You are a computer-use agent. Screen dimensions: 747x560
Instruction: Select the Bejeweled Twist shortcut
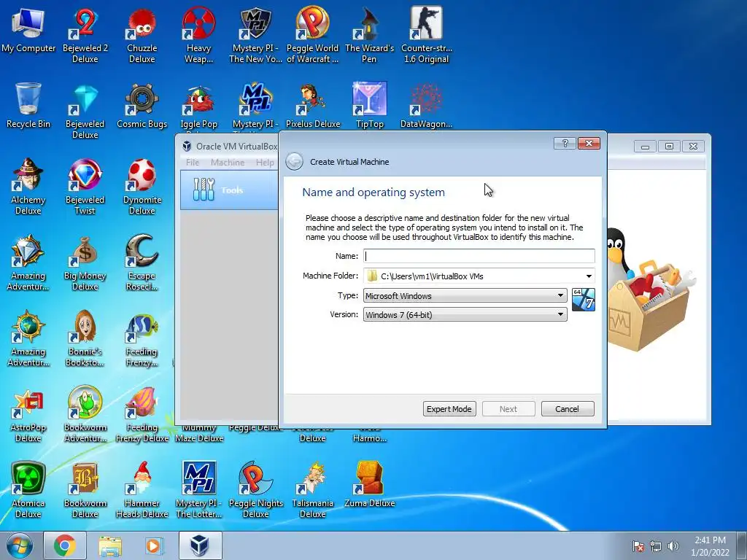pos(85,187)
